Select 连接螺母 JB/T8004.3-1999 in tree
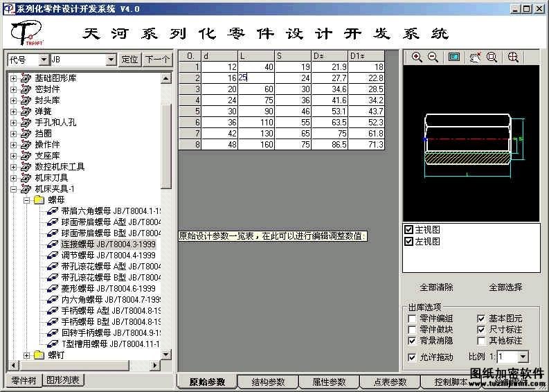 108,244
